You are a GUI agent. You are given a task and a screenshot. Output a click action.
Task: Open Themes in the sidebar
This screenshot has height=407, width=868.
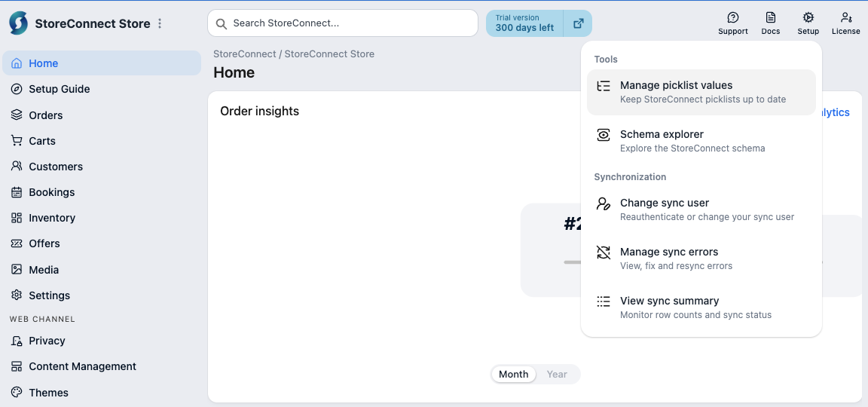pyautogui.click(x=102, y=393)
